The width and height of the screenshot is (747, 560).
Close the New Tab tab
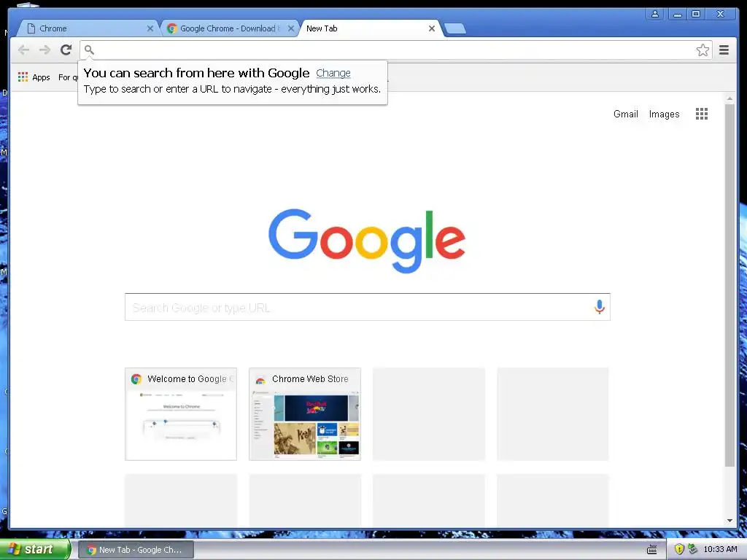pyautogui.click(x=432, y=28)
